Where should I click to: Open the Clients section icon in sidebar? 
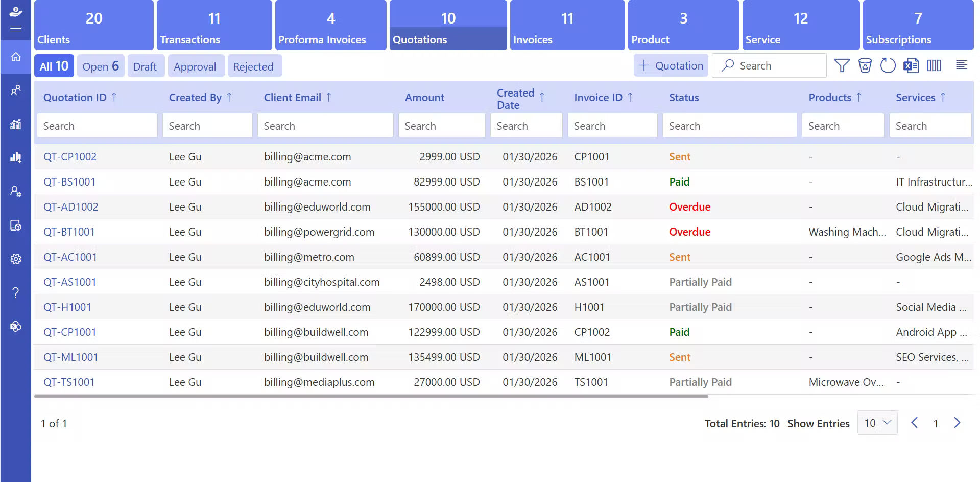(x=16, y=90)
